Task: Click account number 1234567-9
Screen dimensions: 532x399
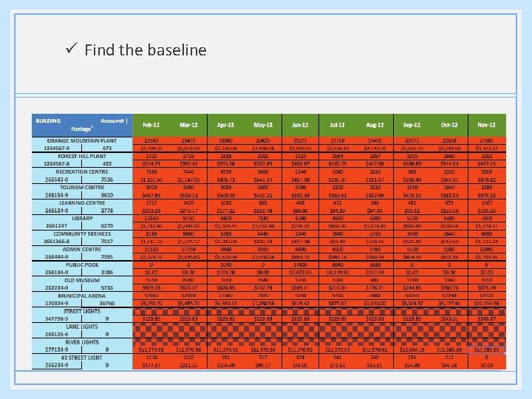Action: pos(57,149)
